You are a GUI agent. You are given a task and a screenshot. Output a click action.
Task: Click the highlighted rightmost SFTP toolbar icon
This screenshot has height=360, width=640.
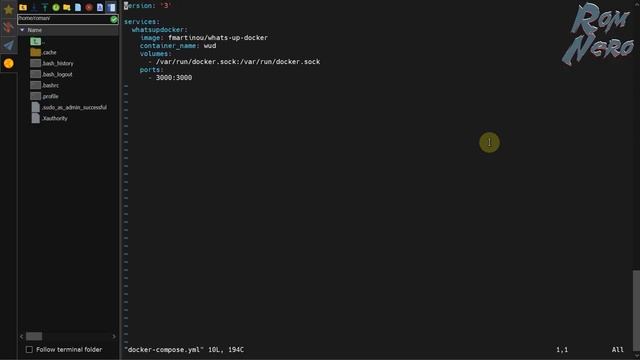tap(111, 7)
